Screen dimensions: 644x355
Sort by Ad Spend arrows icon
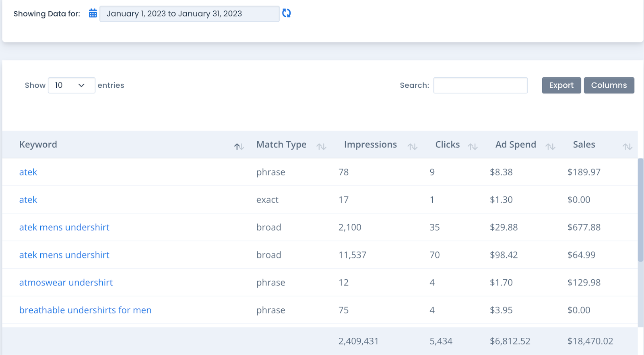(550, 147)
